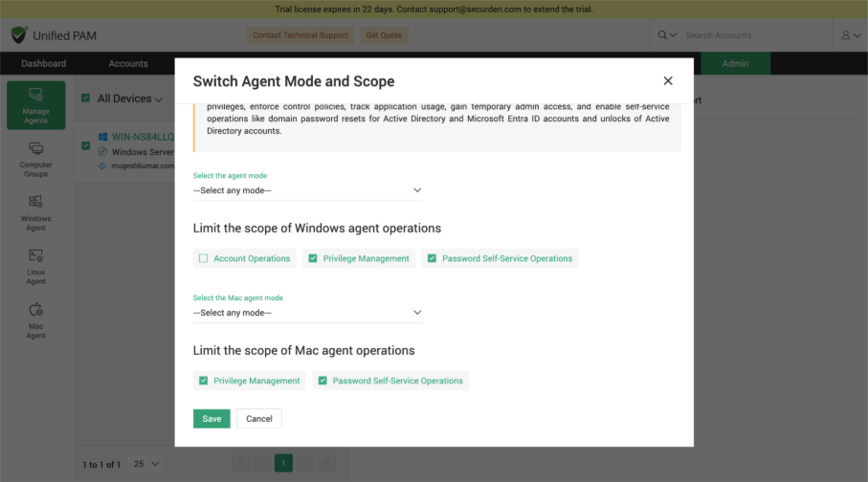Expand the agent mode dropdown
This screenshot has width=868, height=482.
pyautogui.click(x=307, y=190)
